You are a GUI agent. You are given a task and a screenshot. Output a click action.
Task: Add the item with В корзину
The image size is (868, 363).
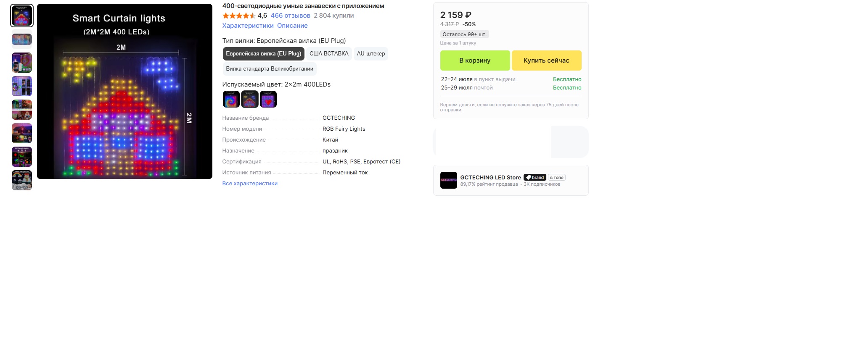[x=475, y=60]
